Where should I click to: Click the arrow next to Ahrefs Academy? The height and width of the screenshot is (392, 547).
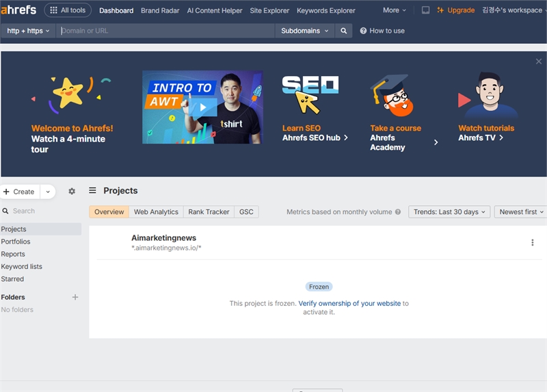[436, 142]
